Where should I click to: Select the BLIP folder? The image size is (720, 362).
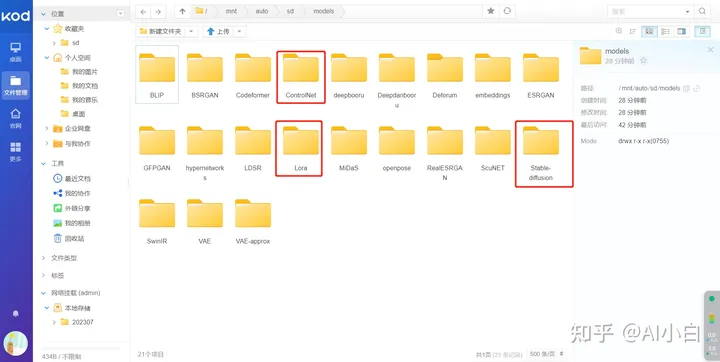click(x=157, y=74)
